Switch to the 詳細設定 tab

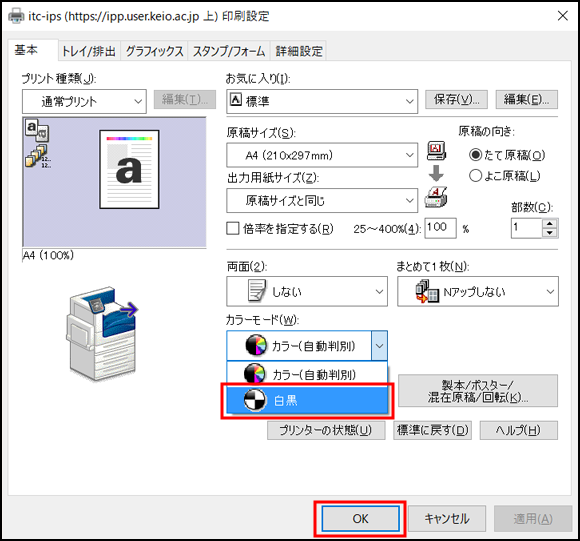pos(299,51)
